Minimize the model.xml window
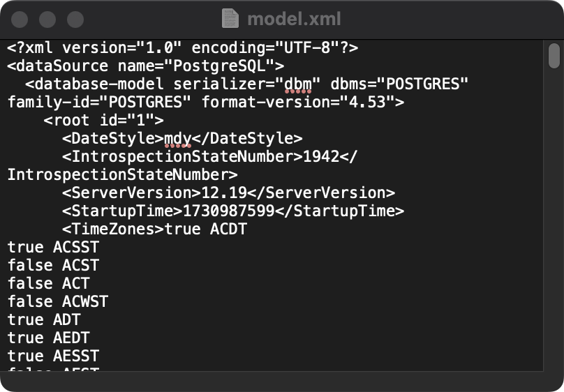Image resolution: width=564 pixels, height=392 pixels. click(47, 19)
